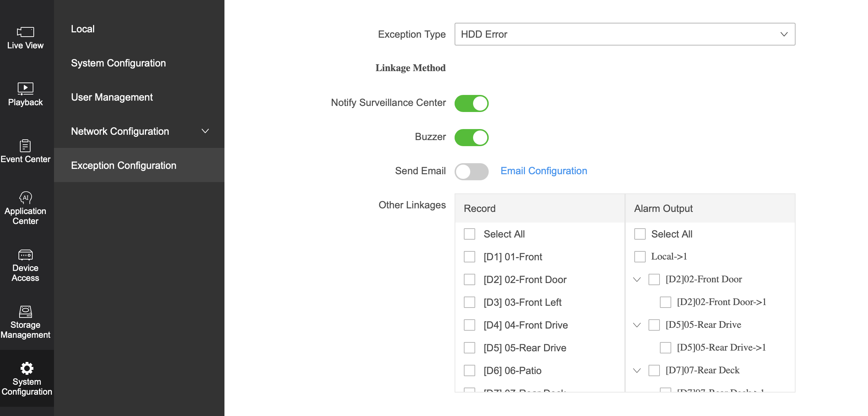Open the Event Center clipboard icon
Viewport: 868px width, 416px height.
(x=25, y=145)
